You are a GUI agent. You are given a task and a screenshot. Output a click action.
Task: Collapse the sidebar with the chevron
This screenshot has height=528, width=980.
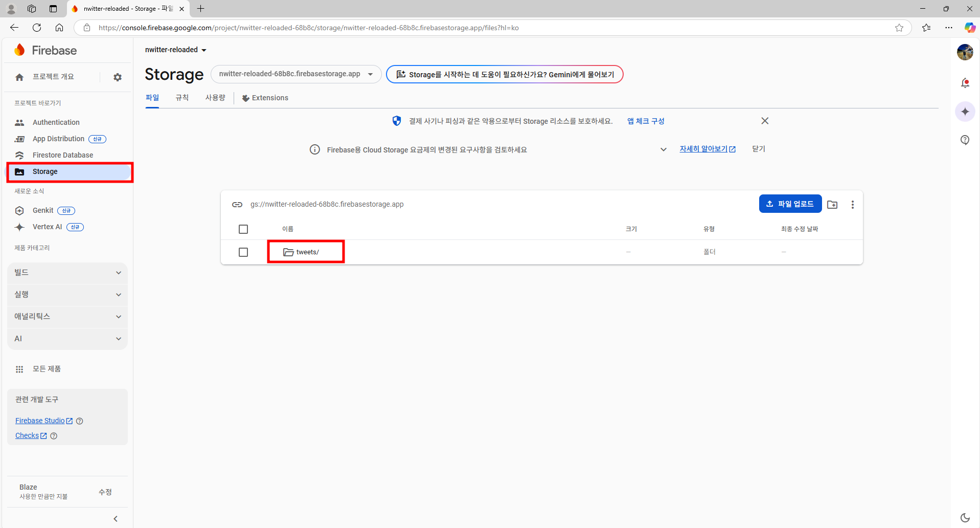(x=116, y=519)
